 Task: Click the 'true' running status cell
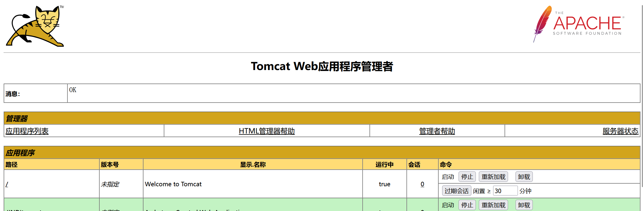click(x=385, y=184)
